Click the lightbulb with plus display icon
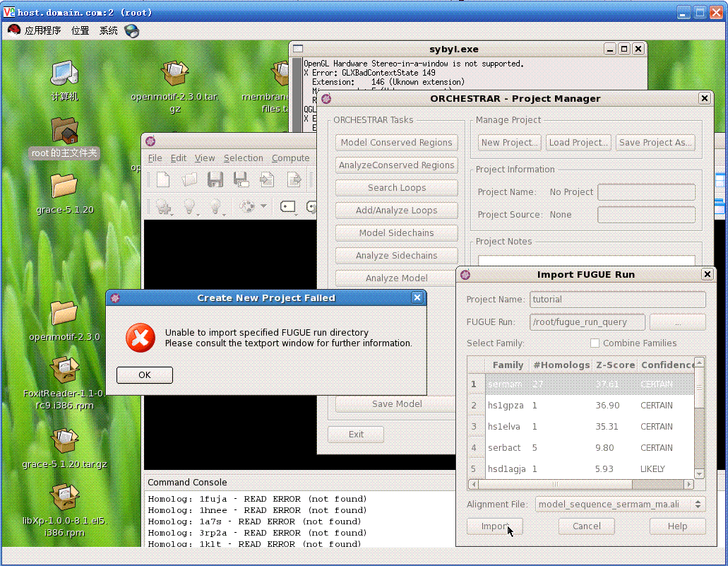This screenshot has height=566, width=728. pyautogui.click(x=164, y=206)
